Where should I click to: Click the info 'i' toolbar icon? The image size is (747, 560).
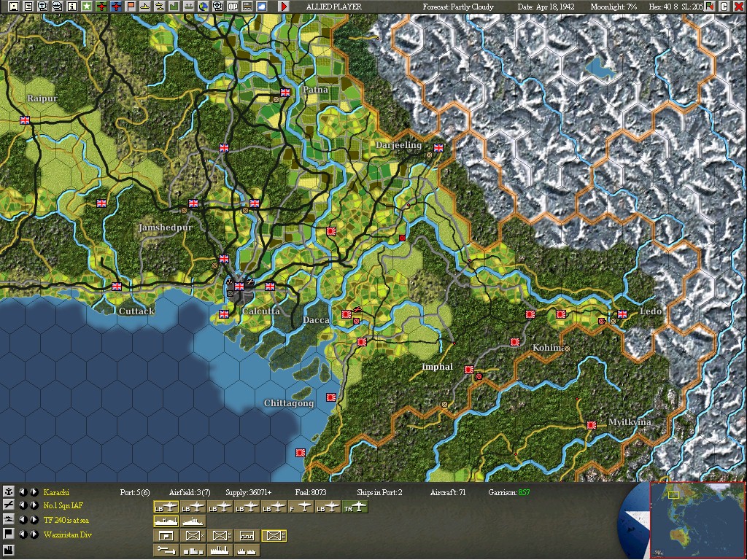pos(72,6)
